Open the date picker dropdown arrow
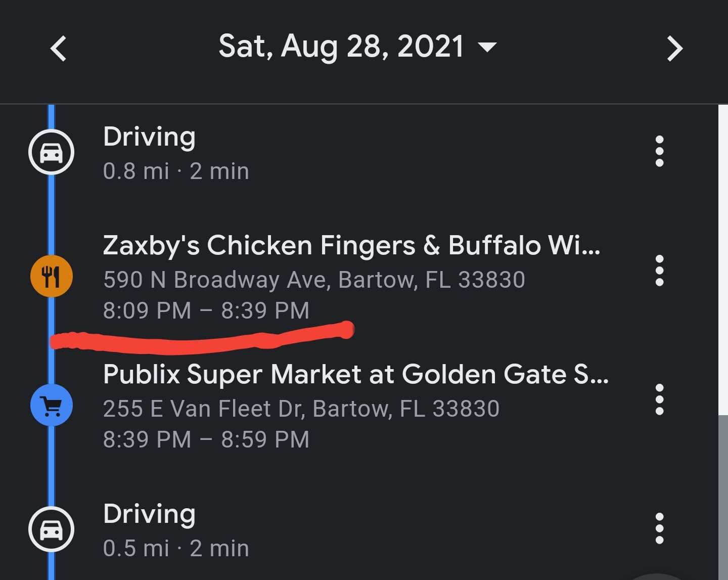728x580 pixels. pyautogui.click(x=487, y=47)
